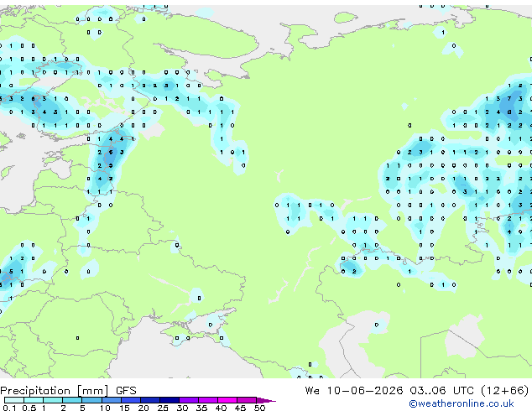This screenshot has width=532, height=411.
Task: Click the 15–20 mm legend color swatch
Action: (130, 400)
